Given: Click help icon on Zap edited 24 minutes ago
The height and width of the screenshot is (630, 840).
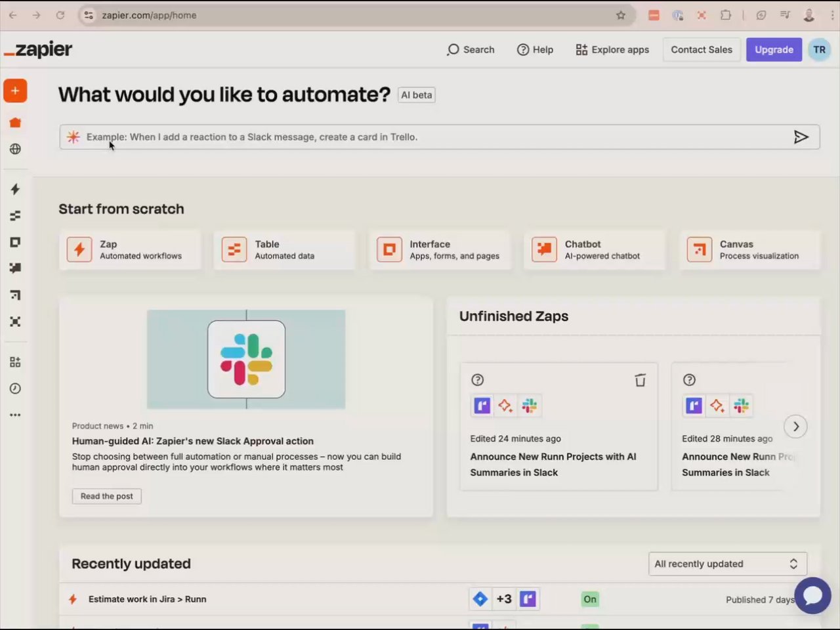Looking at the screenshot, I should coord(478,380).
